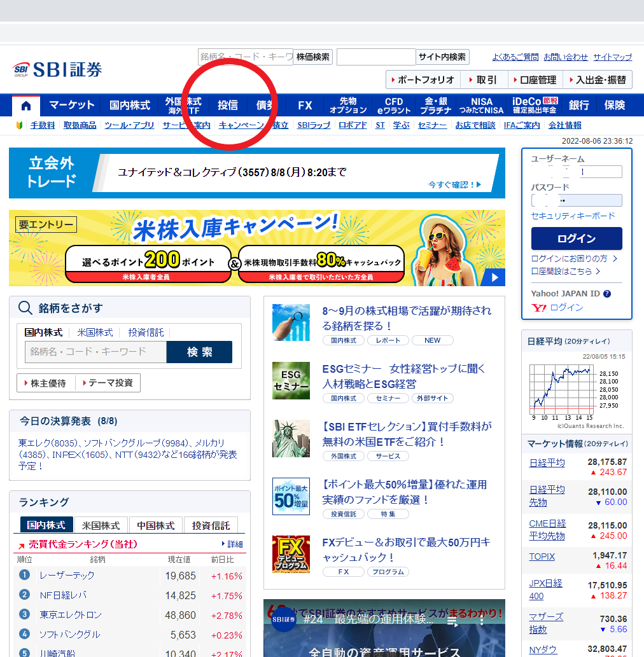644x657 pixels.
Task: Open the ポートフォリオ button
Action: pyautogui.click(x=423, y=80)
